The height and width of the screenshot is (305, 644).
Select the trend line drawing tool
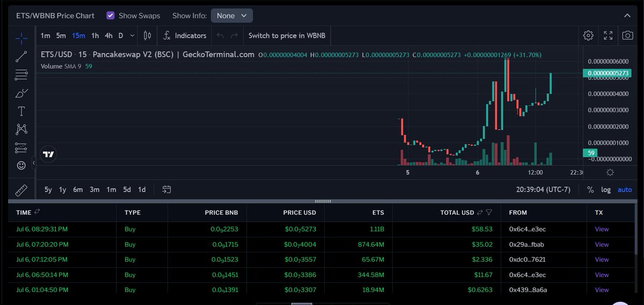21,55
